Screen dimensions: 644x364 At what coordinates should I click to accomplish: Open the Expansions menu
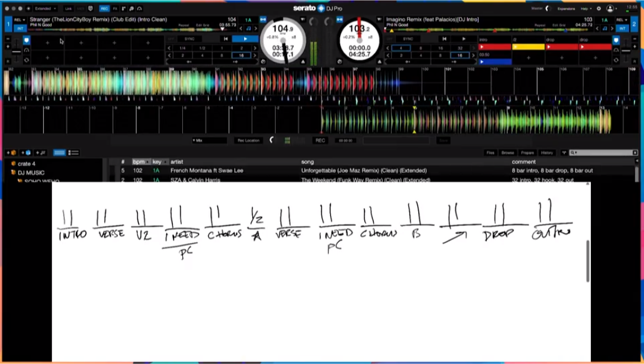click(566, 8)
